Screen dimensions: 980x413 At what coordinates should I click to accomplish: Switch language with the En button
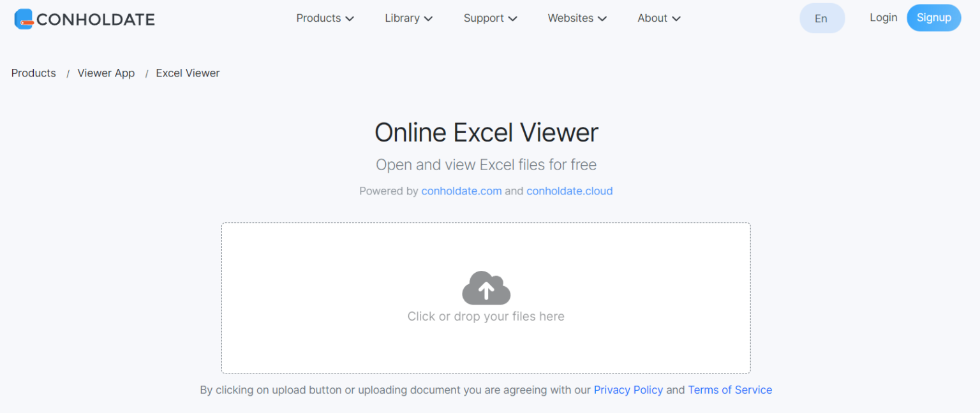coord(822,18)
